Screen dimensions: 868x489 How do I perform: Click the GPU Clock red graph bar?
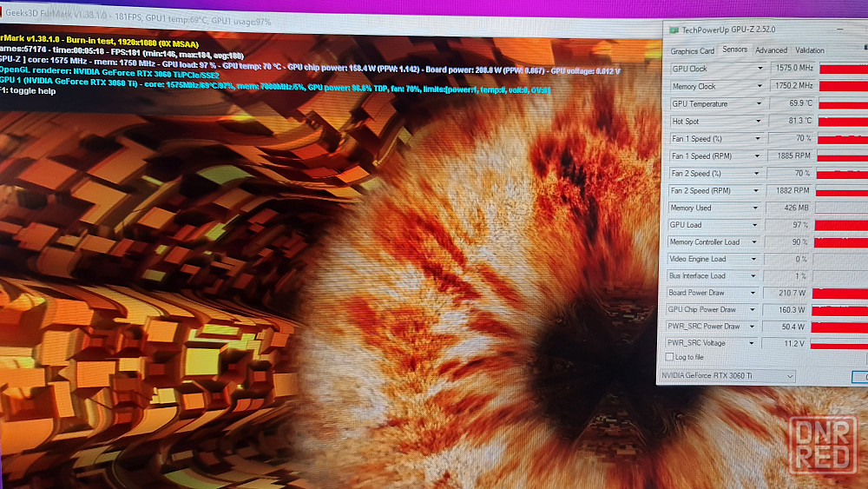coord(842,69)
